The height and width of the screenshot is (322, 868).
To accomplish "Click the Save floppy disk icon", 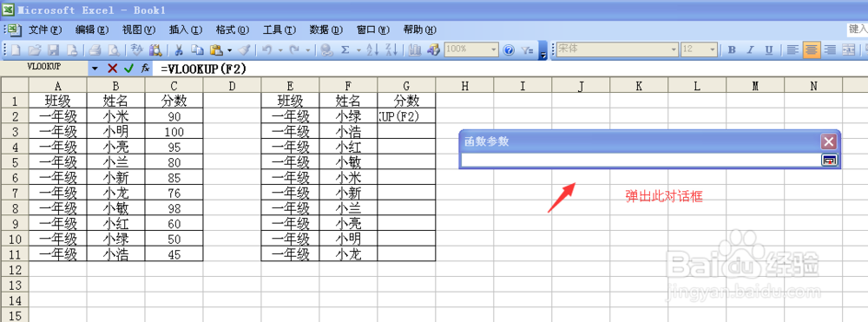I will click(x=53, y=49).
